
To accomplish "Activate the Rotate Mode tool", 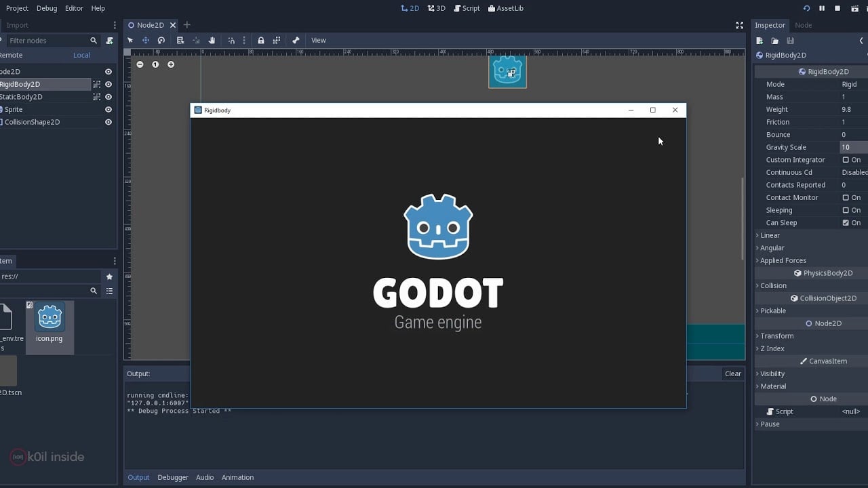I will 161,41.
